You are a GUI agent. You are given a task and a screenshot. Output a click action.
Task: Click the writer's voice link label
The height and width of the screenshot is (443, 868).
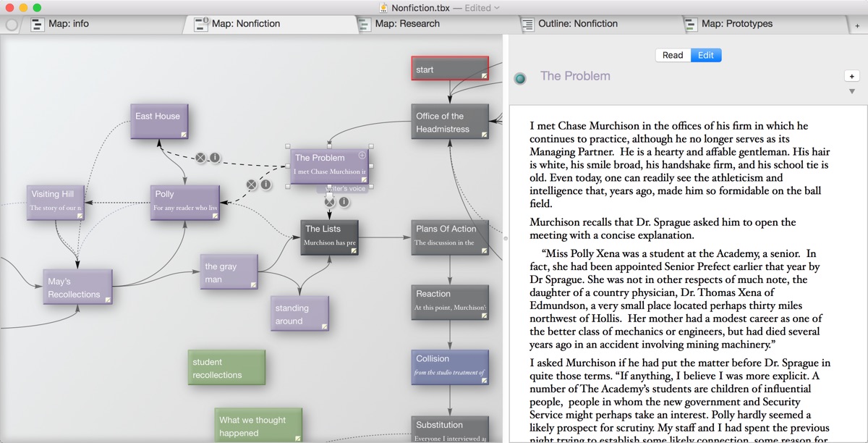coord(345,189)
